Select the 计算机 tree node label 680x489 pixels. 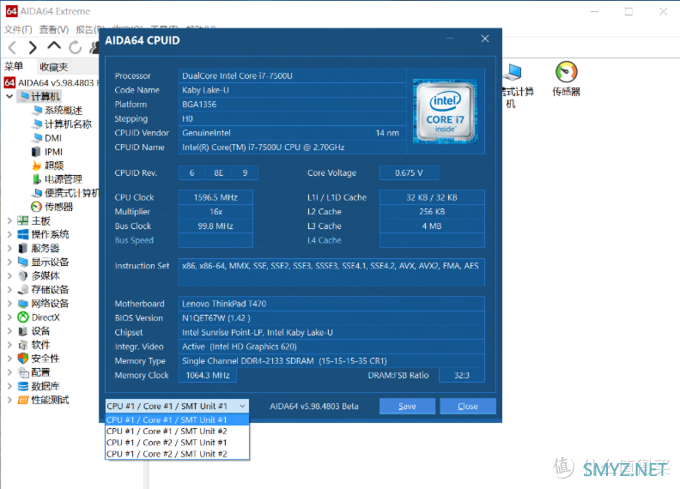[x=46, y=96]
